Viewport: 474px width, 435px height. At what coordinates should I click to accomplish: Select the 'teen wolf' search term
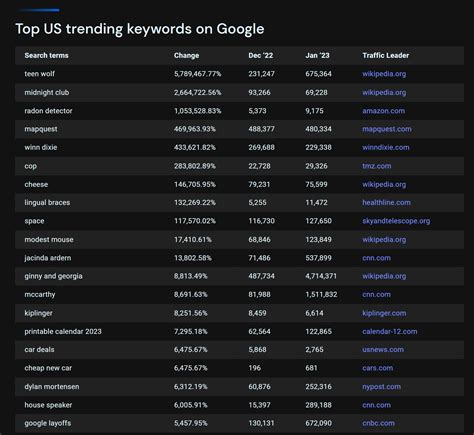pos(39,74)
